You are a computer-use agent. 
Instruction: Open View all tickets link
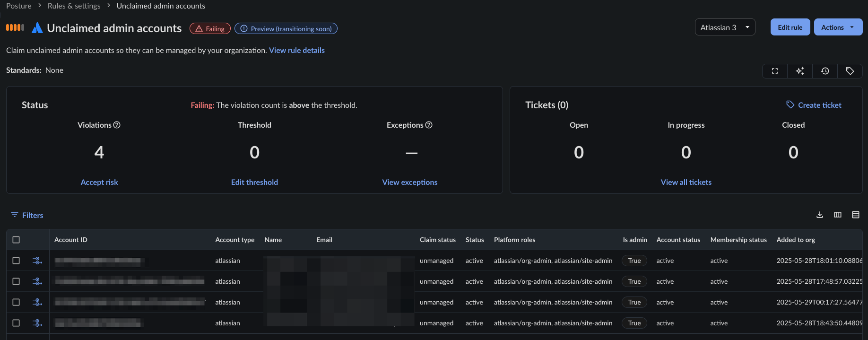(x=686, y=182)
